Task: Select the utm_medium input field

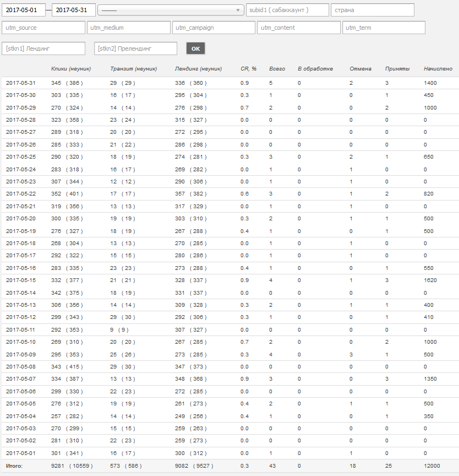Action: pyautogui.click(x=128, y=28)
